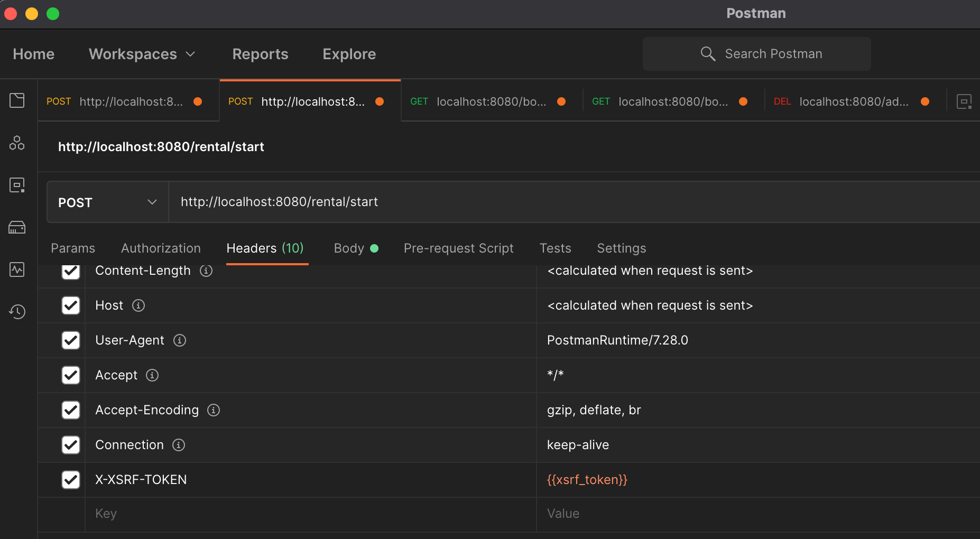Uncheck the Accept-Encoding header
Screen dimensions: 980x539
click(70, 410)
